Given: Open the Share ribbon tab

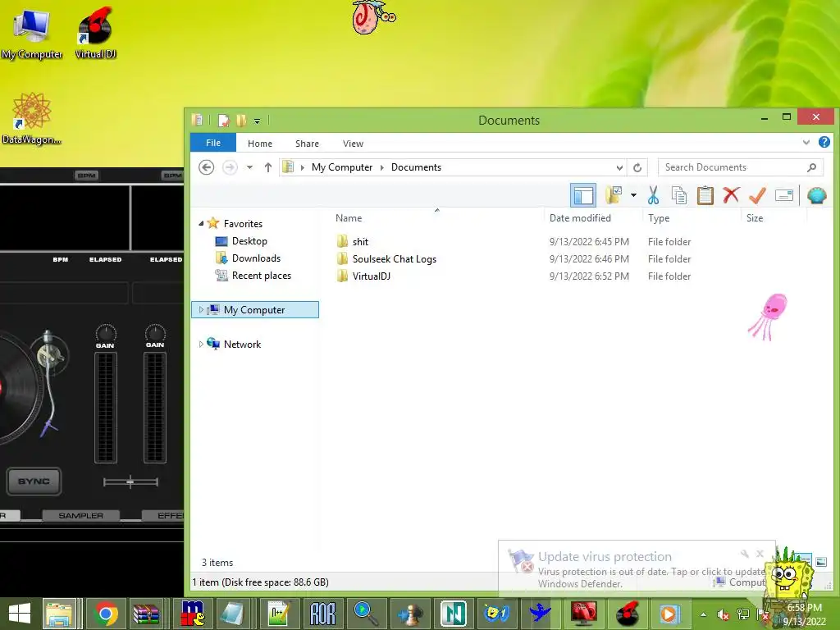Looking at the screenshot, I should (307, 144).
